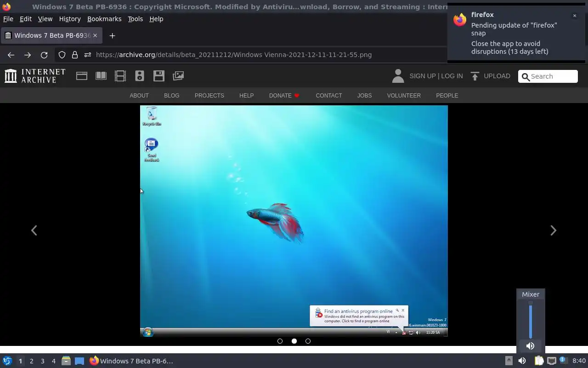This screenshot has width=588, height=368.
Task: Click the padlock site security icon
Action: tap(75, 55)
